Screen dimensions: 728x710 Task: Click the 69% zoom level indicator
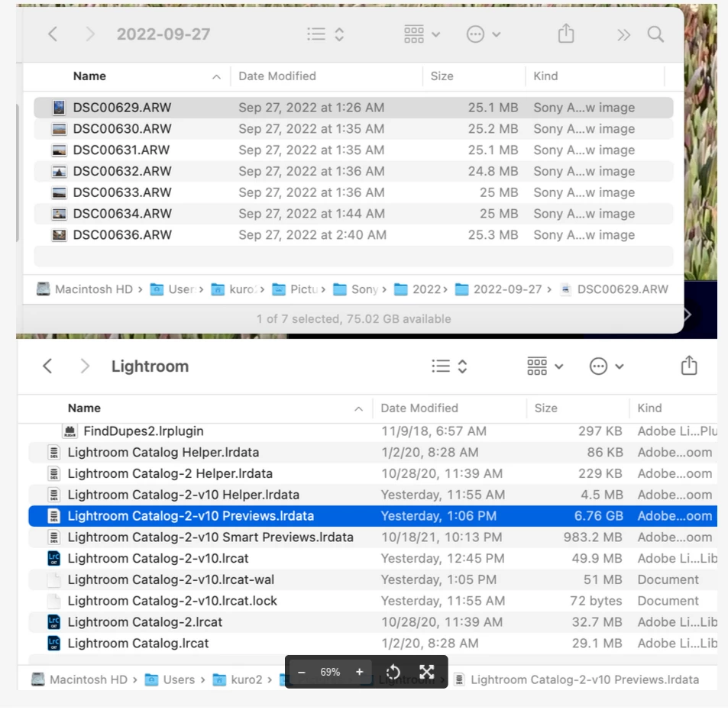pos(330,672)
